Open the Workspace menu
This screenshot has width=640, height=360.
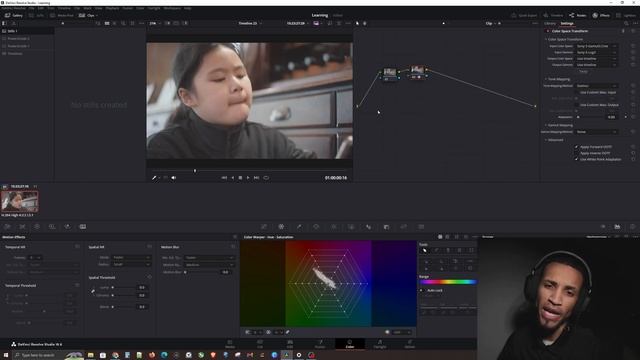point(172,8)
